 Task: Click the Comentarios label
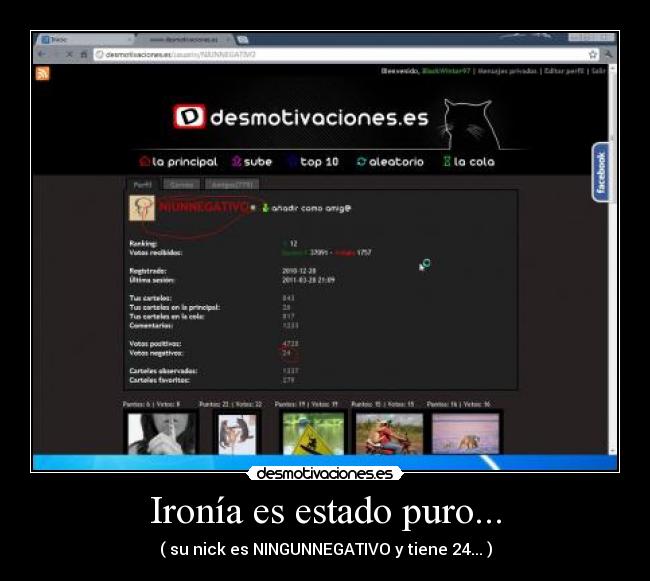[x=151, y=326]
